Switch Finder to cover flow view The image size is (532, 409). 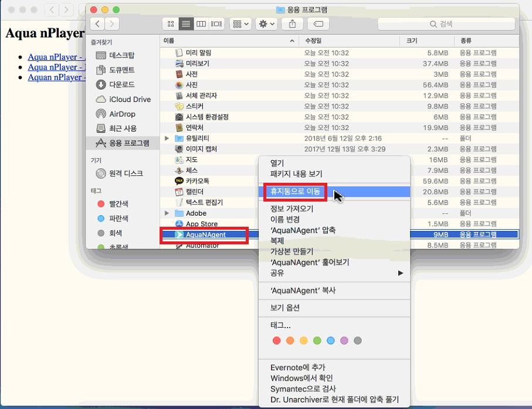pyautogui.click(x=216, y=23)
